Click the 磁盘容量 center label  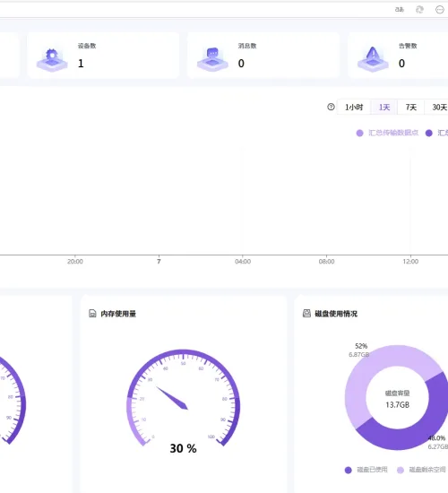(x=398, y=394)
